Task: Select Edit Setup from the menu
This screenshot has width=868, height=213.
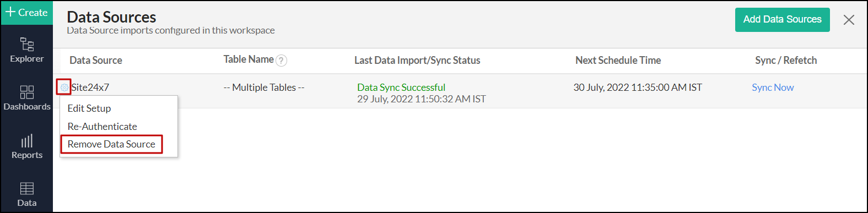Action: [x=89, y=108]
